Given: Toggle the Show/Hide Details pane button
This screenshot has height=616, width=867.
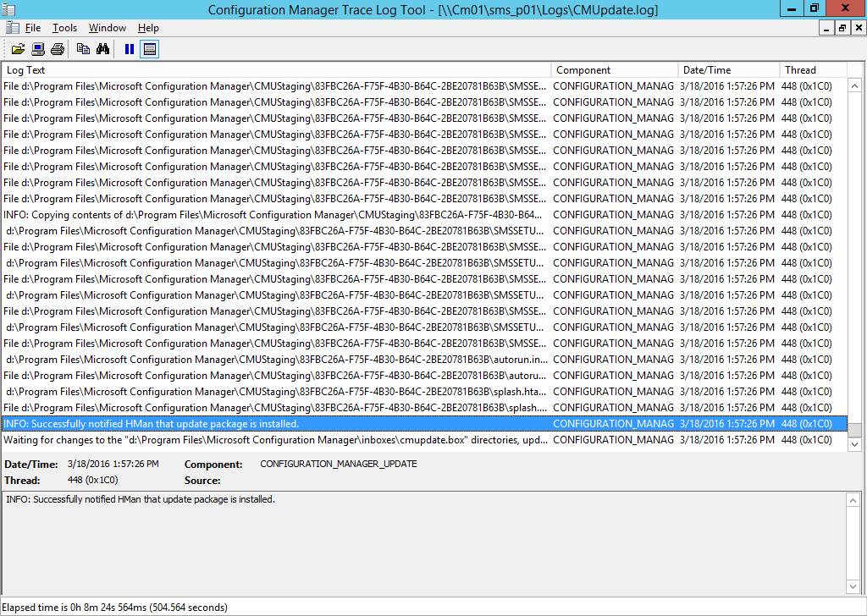Looking at the screenshot, I should click(149, 49).
